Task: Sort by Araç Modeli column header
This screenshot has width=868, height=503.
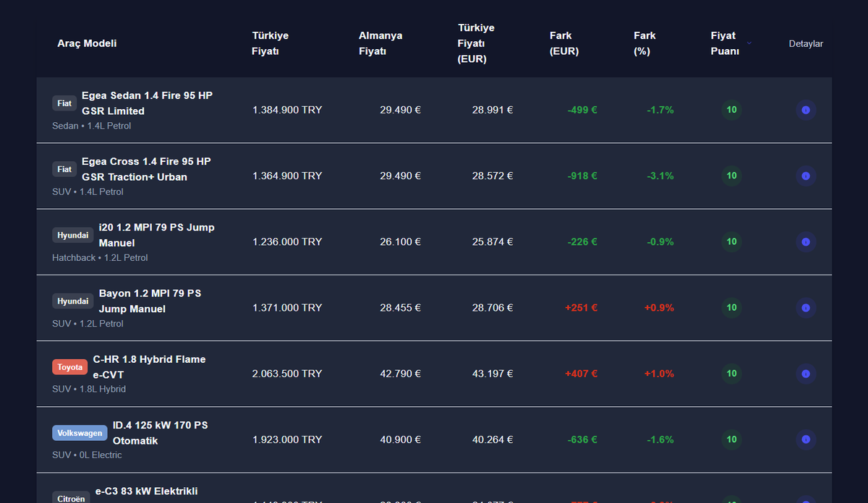Action: (x=87, y=43)
